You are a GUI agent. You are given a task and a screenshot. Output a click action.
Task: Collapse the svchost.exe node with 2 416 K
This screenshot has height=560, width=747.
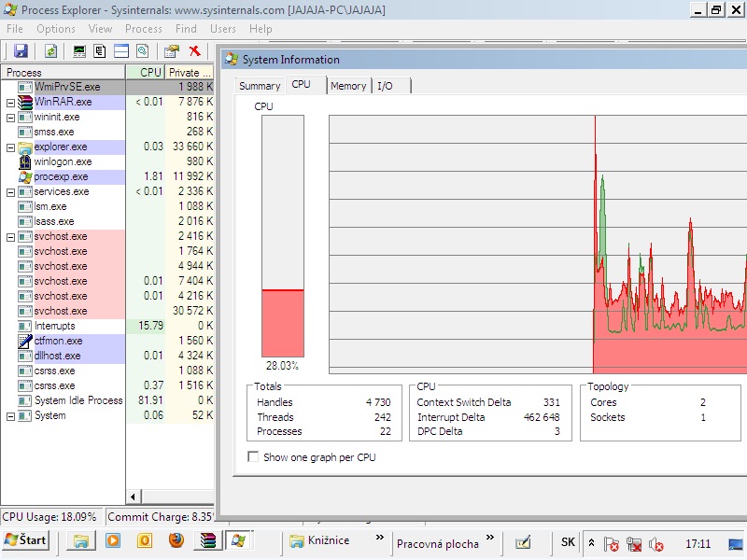[10, 237]
